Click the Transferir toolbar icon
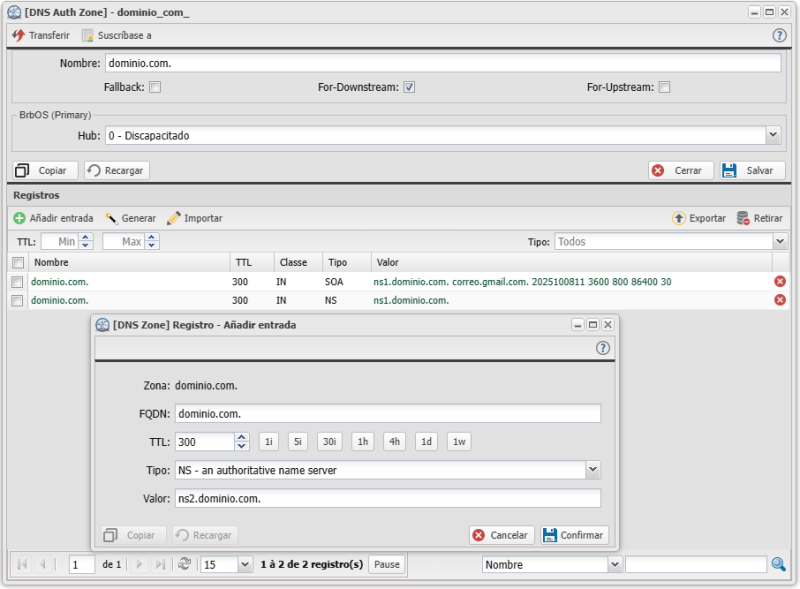This screenshot has height=589, width=800. click(x=18, y=35)
